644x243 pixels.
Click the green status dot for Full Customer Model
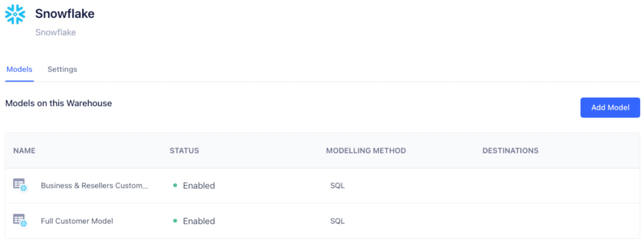175,221
